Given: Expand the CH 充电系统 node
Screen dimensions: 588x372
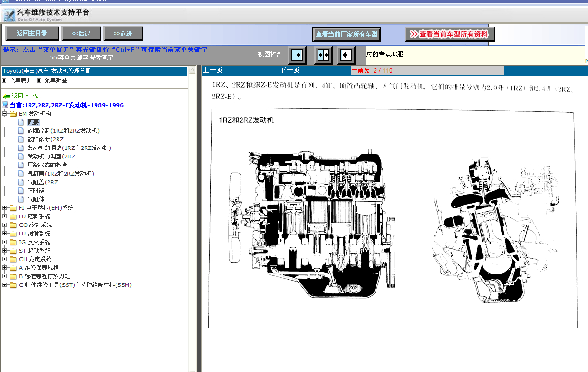Looking at the screenshot, I should pyautogui.click(x=5, y=259).
